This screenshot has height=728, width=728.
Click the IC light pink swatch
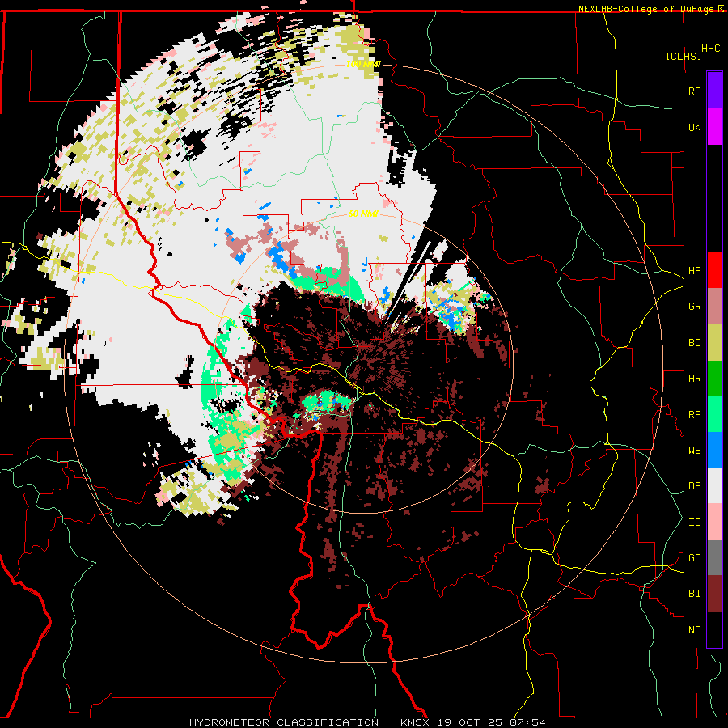point(714,522)
